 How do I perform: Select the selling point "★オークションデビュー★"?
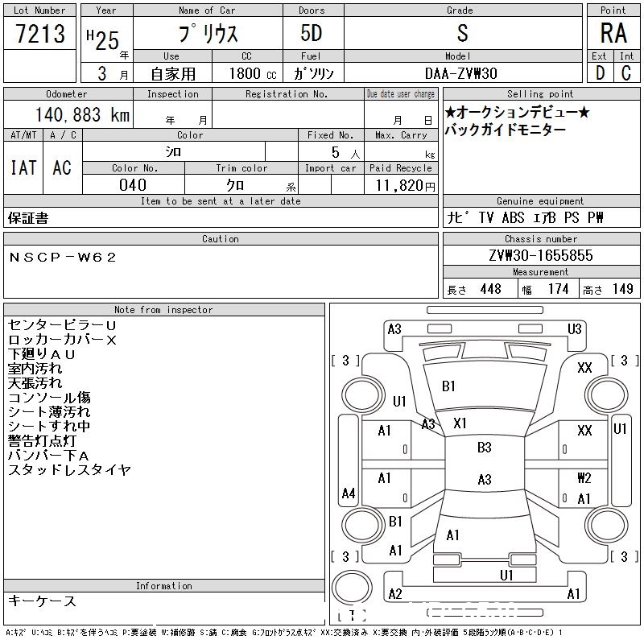(518, 112)
